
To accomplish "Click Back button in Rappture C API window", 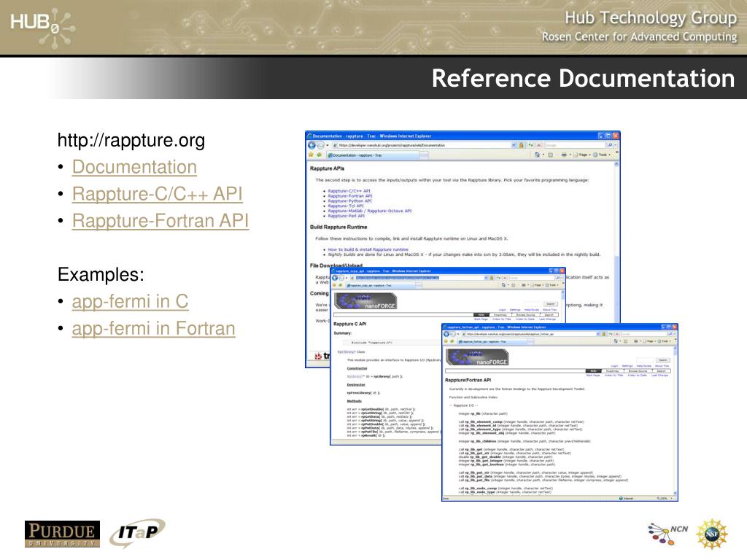I will tap(335, 278).
